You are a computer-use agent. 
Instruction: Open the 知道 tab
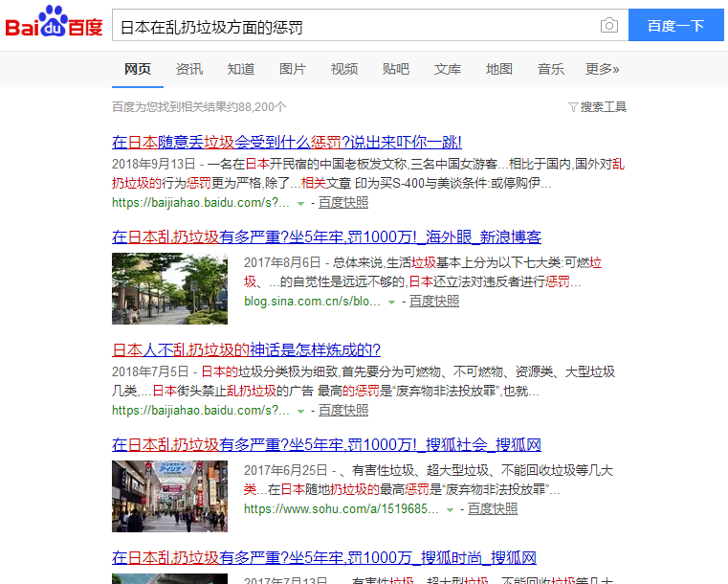click(240, 69)
